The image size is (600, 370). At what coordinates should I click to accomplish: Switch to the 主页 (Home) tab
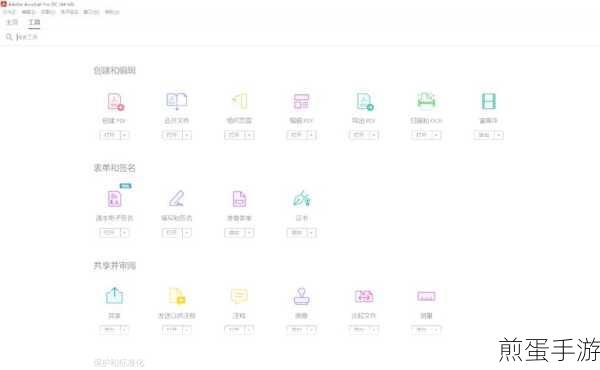pos(12,22)
